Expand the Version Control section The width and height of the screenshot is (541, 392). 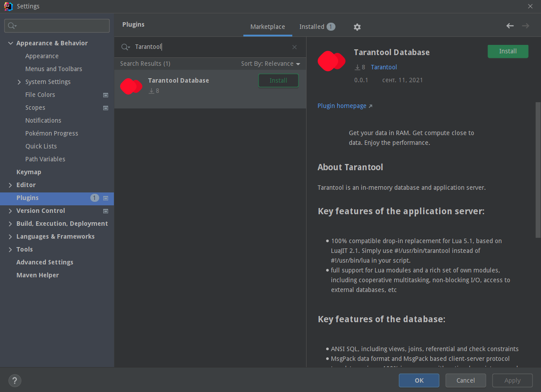[x=10, y=211]
